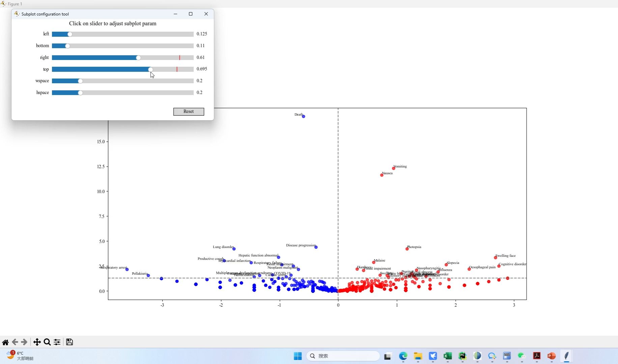The height and width of the screenshot is (364, 618).
Task: Click the taskbar search box
Action: [343, 356]
